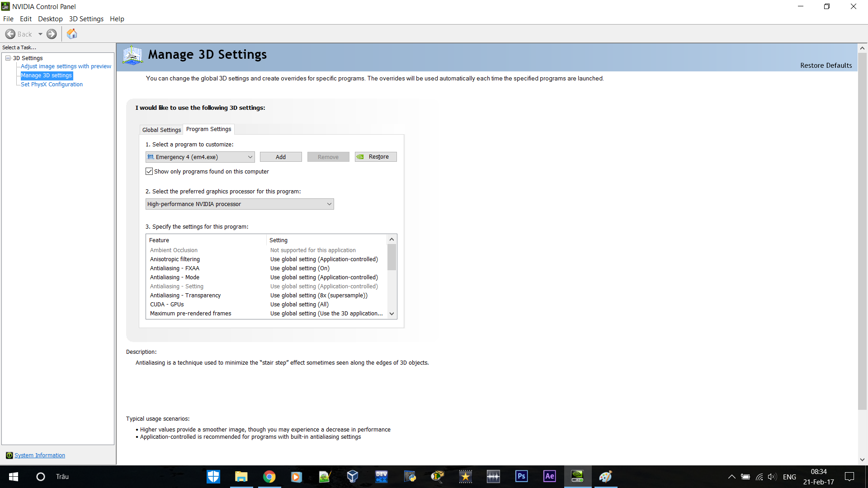This screenshot has width=868, height=488.
Task: Click the Cortana search circle icon
Action: coord(41,477)
